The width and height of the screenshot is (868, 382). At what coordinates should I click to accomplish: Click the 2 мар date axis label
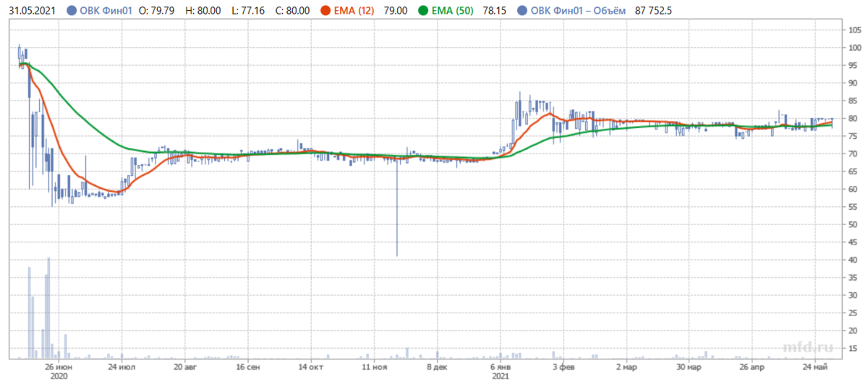tap(626, 368)
